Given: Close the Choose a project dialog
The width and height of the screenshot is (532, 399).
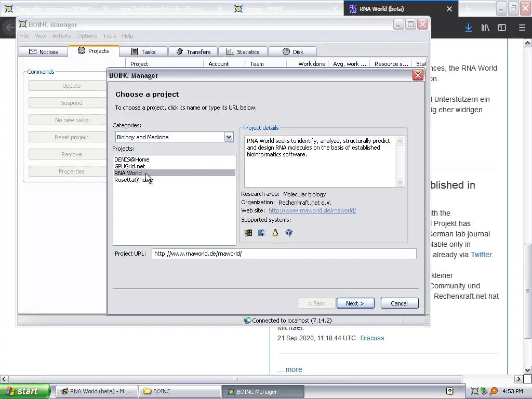Looking at the screenshot, I should point(418,75).
